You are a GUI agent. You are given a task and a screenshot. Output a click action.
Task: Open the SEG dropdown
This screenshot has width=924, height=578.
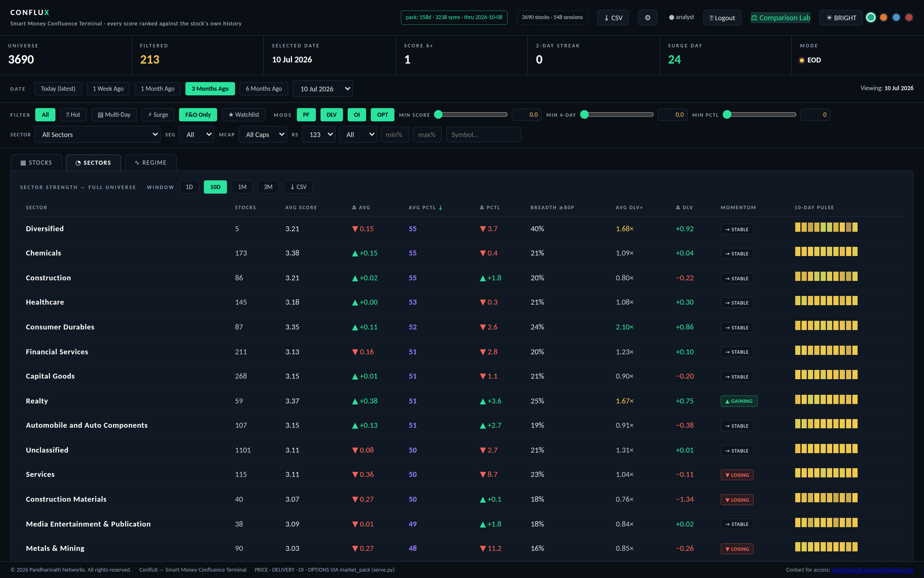pyautogui.click(x=197, y=135)
